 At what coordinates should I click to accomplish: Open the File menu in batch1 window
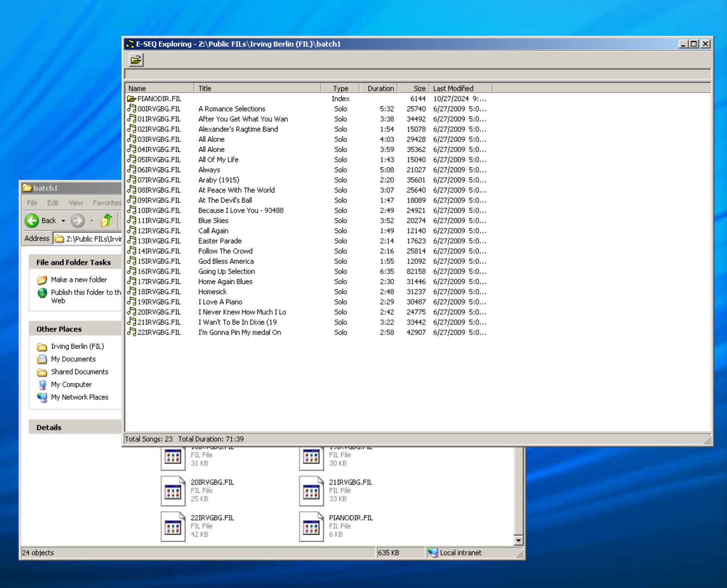(x=32, y=203)
